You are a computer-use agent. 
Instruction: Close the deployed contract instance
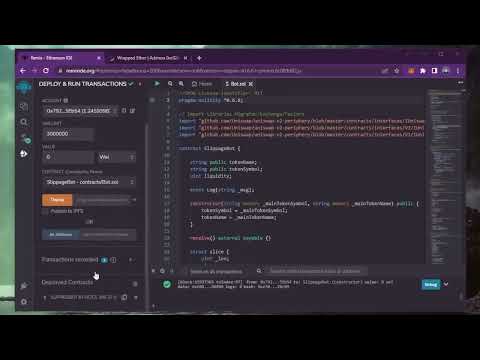[x=136, y=297]
